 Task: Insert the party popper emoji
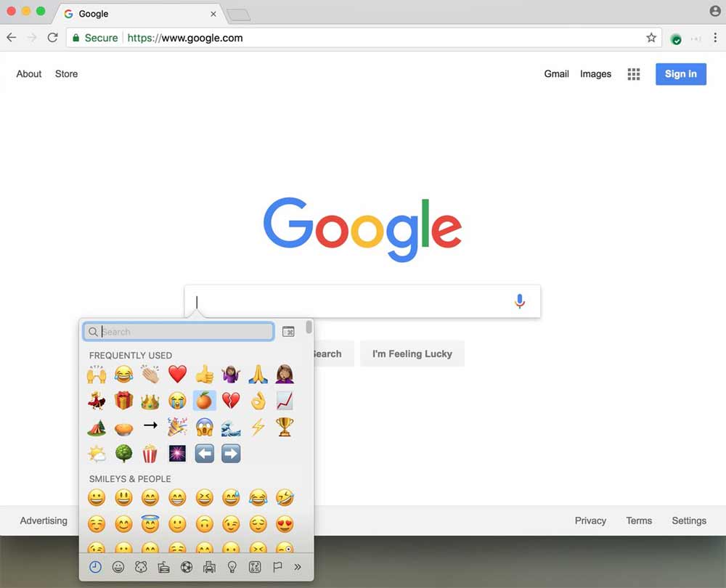click(177, 427)
